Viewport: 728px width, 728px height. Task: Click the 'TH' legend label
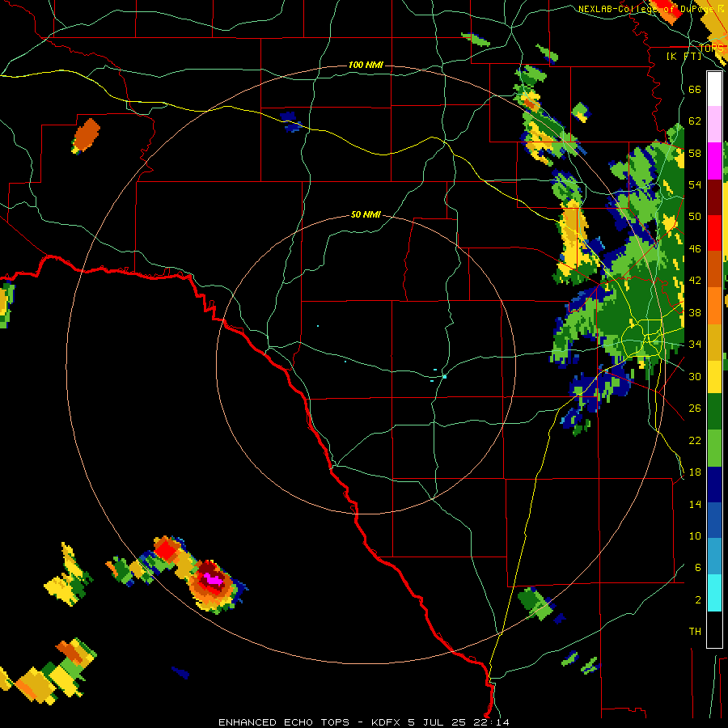695,632
